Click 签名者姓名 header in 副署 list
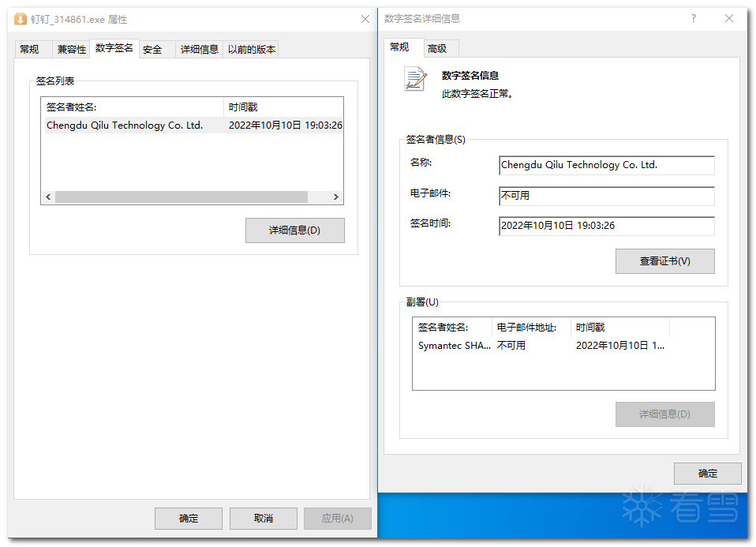The height and width of the screenshot is (547, 756). [452, 327]
